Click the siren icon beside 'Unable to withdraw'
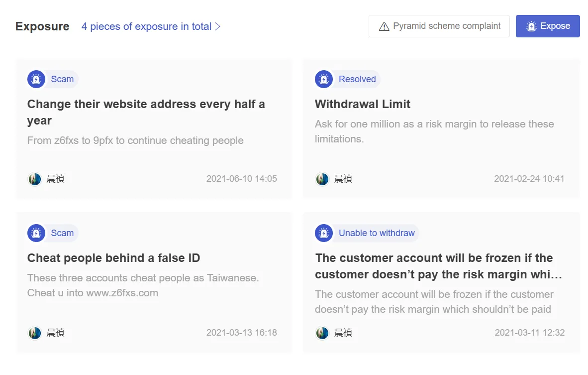The height and width of the screenshot is (375, 588). coord(324,233)
